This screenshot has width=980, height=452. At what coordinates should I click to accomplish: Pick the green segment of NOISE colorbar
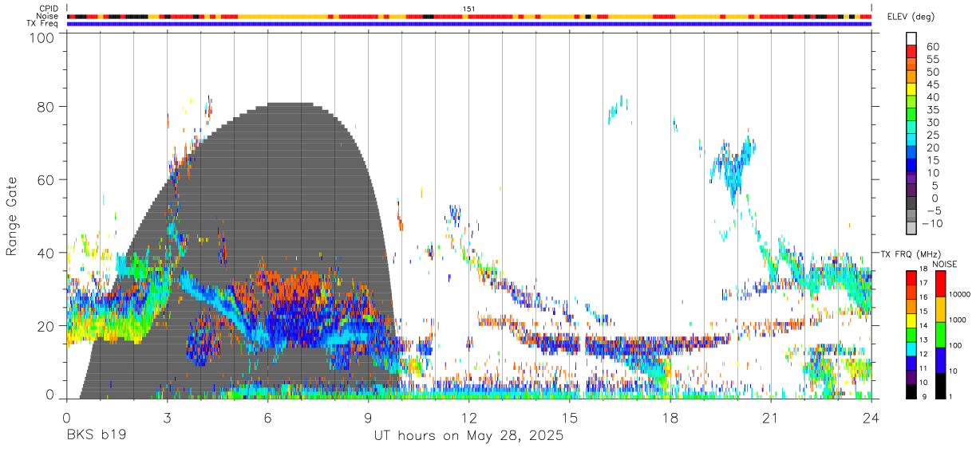click(939, 335)
